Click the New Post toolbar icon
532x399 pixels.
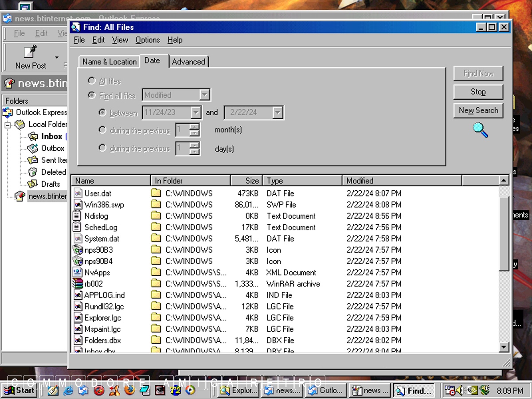click(30, 52)
